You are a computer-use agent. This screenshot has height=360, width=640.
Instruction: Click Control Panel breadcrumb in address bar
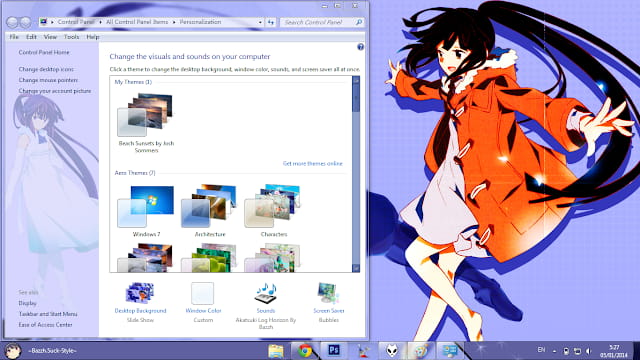pos(76,22)
